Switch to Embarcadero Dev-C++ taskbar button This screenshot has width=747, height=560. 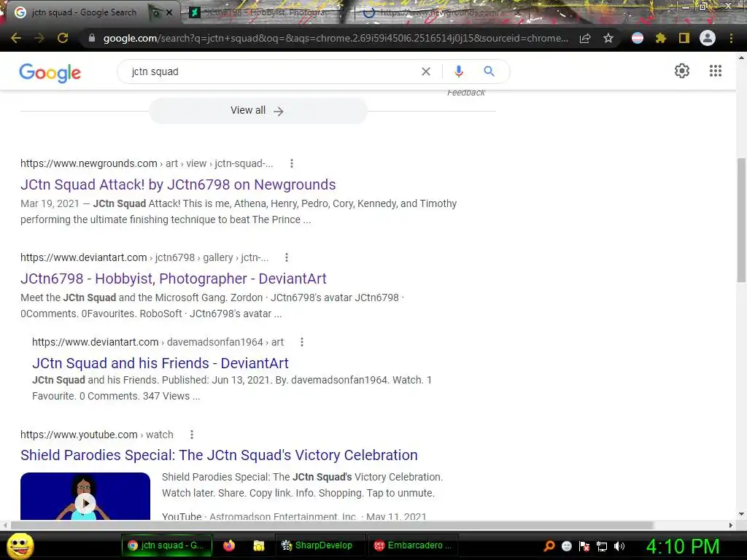pos(413,545)
